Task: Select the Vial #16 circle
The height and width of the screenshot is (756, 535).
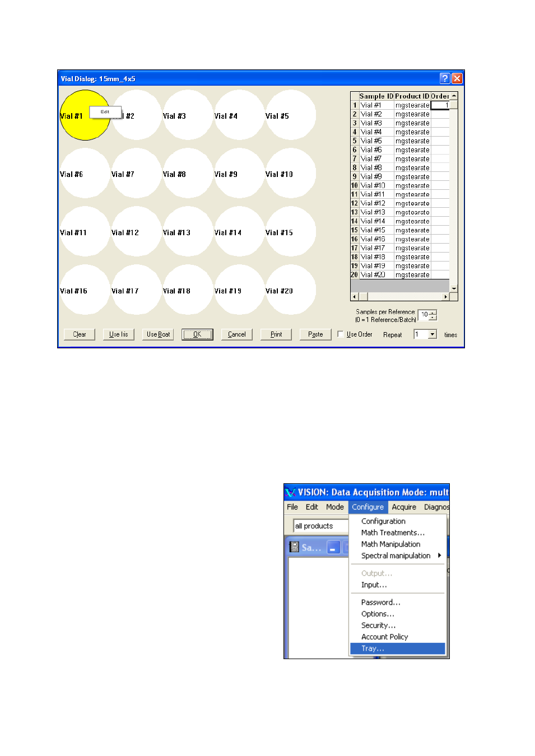Action: 85,290
